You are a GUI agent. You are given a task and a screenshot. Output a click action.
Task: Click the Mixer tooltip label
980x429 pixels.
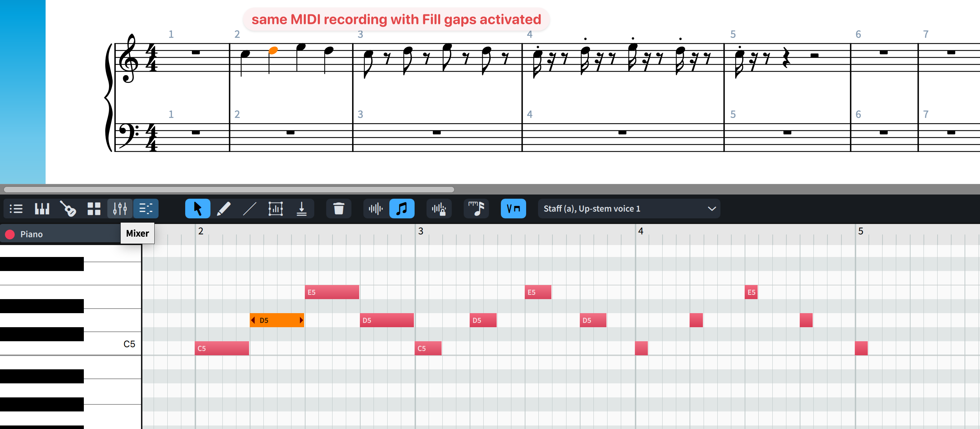[x=137, y=233]
